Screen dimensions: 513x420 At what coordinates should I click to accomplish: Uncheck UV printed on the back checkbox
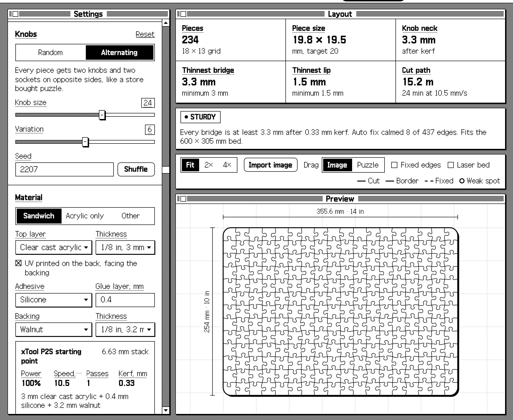18,263
